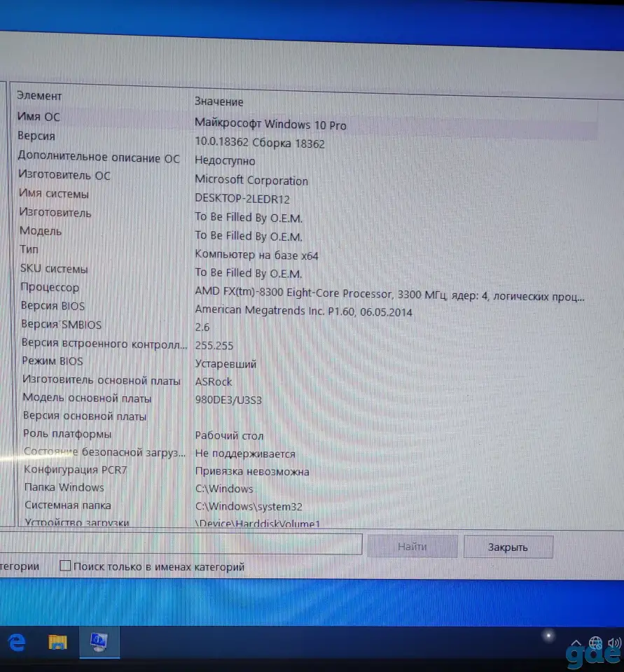
Task: Click the 'Привязка невозможна' value
Action: pyautogui.click(x=252, y=471)
